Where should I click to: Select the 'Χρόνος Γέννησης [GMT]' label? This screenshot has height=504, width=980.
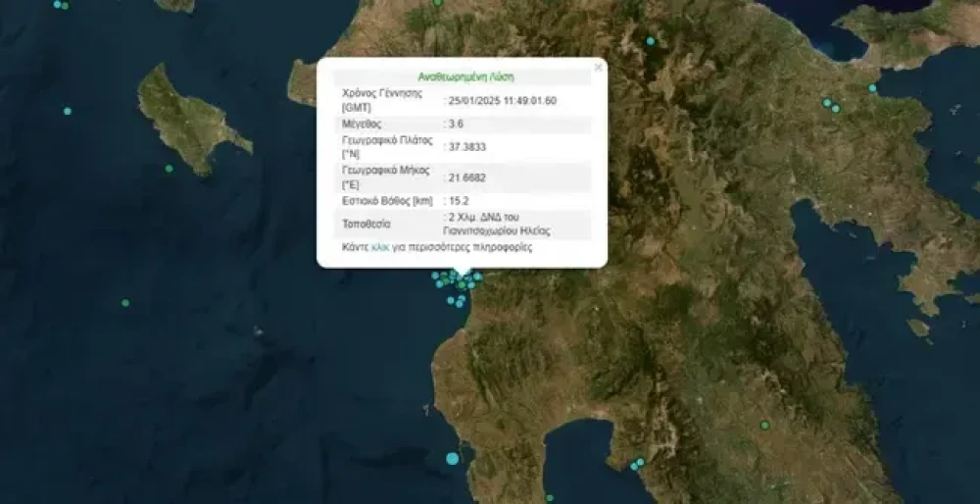[382, 100]
